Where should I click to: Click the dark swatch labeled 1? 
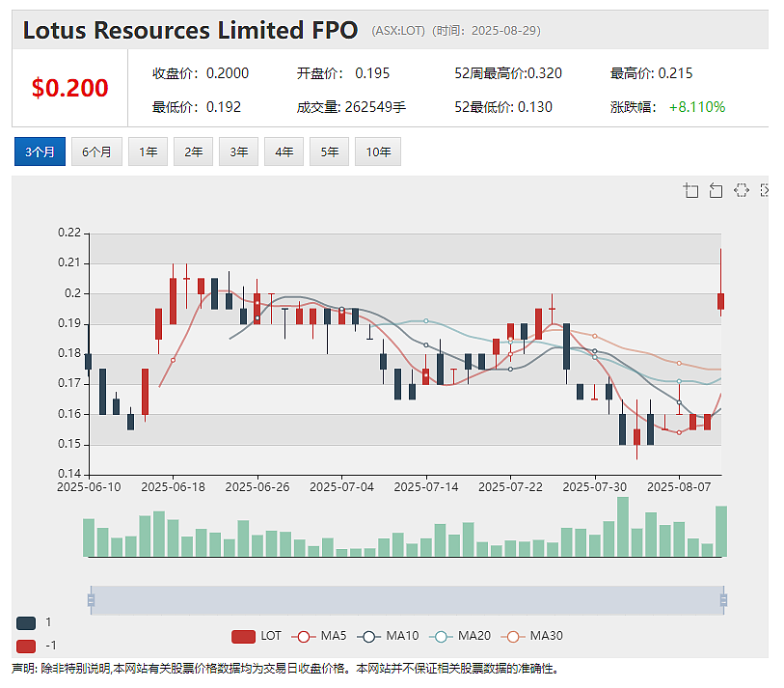click(26, 623)
